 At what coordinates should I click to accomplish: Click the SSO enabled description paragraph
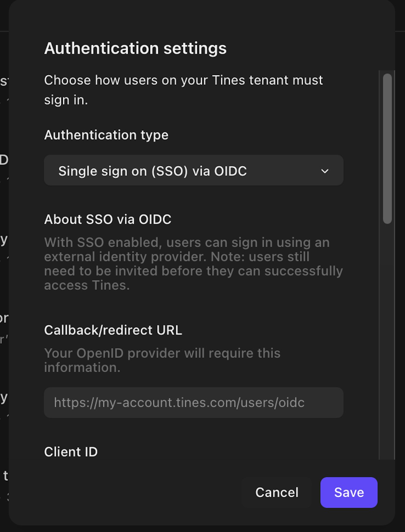[x=193, y=264]
